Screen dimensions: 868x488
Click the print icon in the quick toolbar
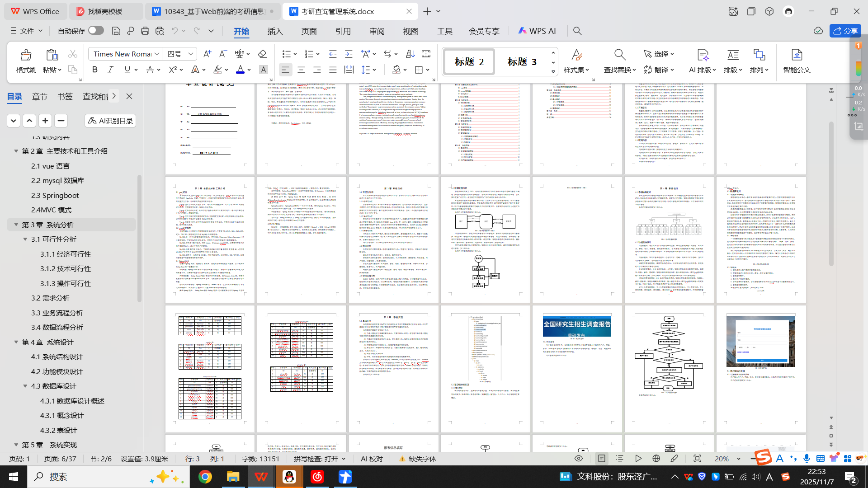pos(145,31)
